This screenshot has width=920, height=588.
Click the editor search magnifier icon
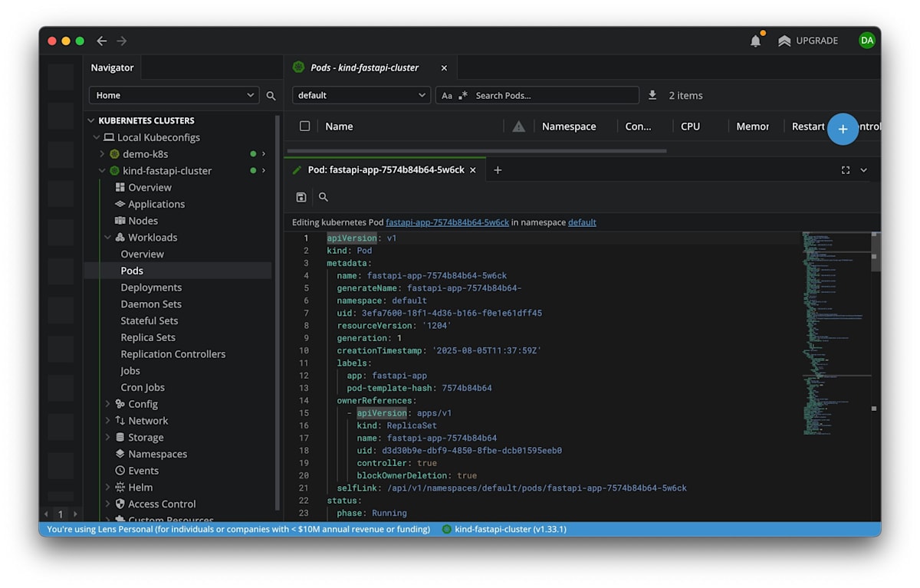click(324, 197)
